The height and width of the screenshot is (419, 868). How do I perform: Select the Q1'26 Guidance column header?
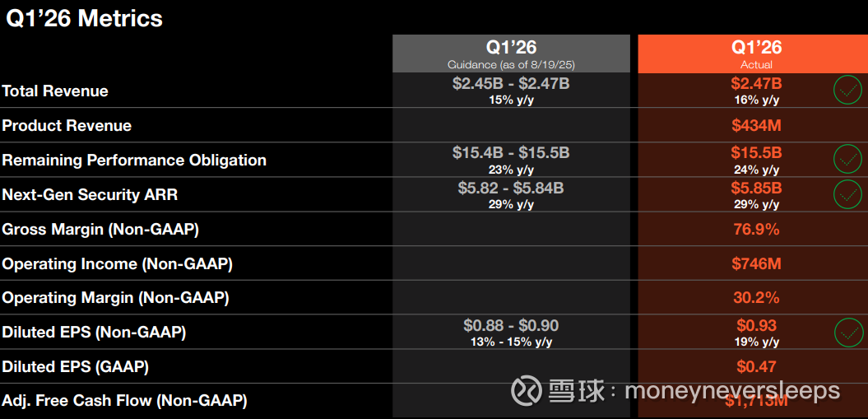point(511,54)
